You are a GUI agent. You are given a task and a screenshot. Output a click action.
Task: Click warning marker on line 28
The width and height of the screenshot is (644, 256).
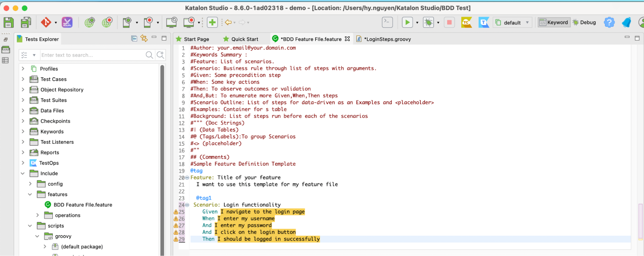coord(176,232)
